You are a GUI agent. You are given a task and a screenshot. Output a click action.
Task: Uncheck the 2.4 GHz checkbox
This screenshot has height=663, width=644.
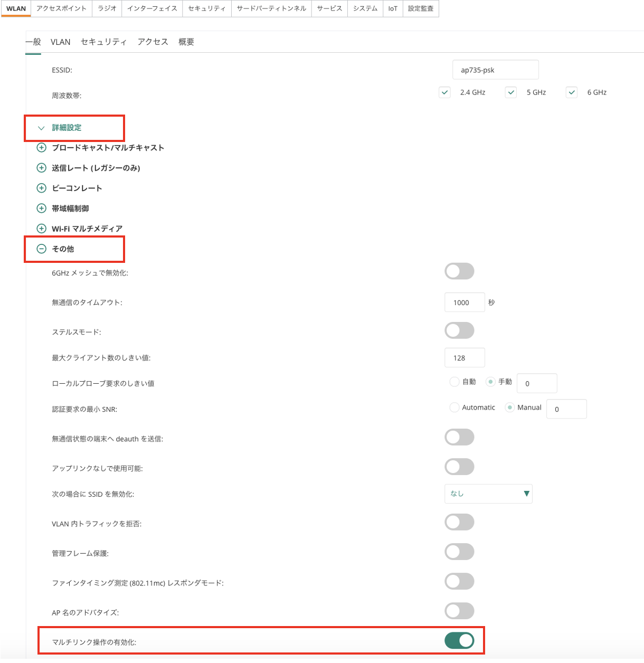pyautogui.click(x=444, y=92)
